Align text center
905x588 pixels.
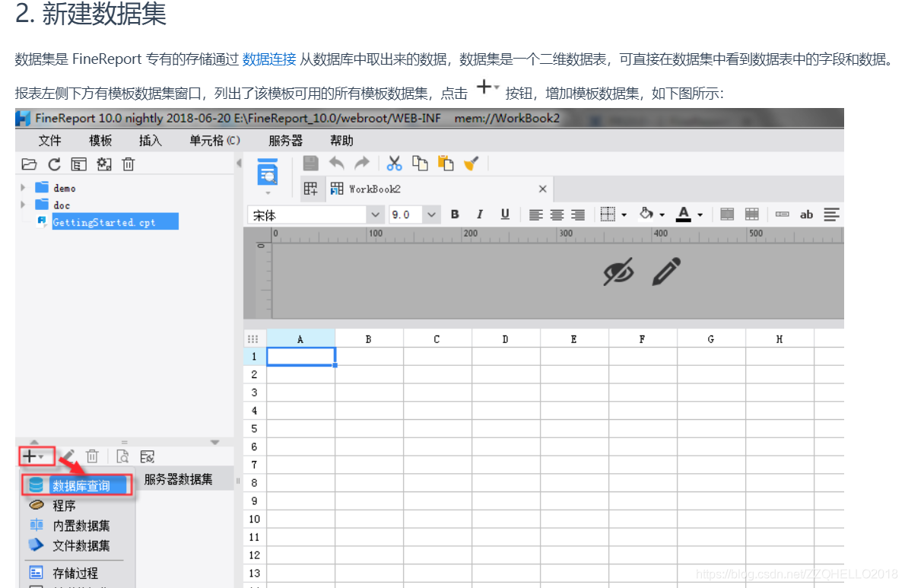pos(557,215)
